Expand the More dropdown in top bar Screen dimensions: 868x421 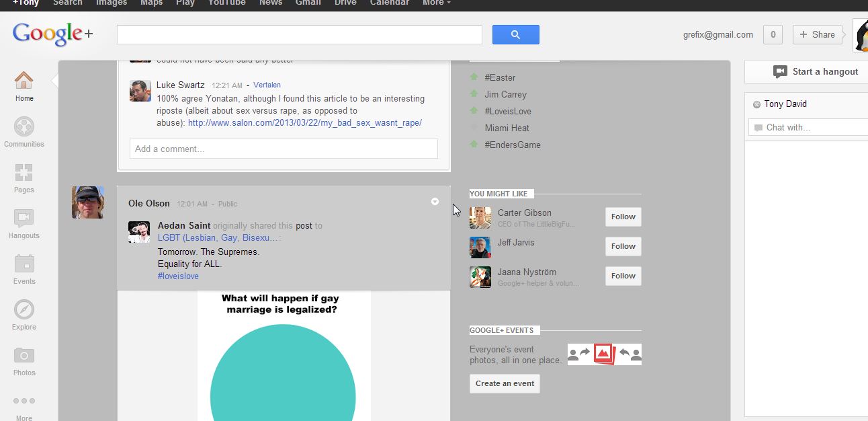coord(437,3)
